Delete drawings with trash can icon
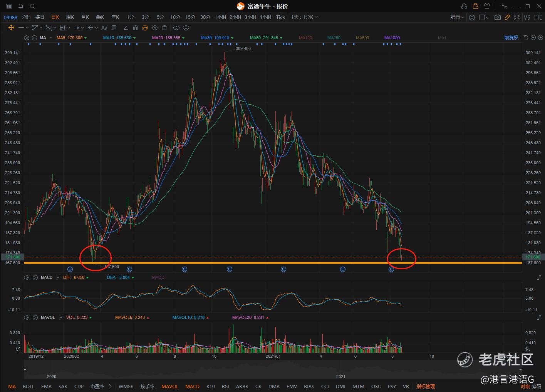This screenshot has height=392, width=545. coord(164,28)
